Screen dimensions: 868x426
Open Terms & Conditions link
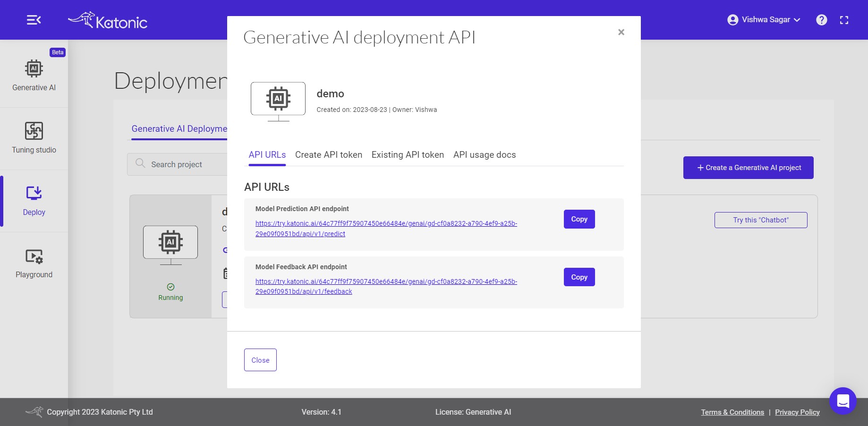click(x=732, y=412)
